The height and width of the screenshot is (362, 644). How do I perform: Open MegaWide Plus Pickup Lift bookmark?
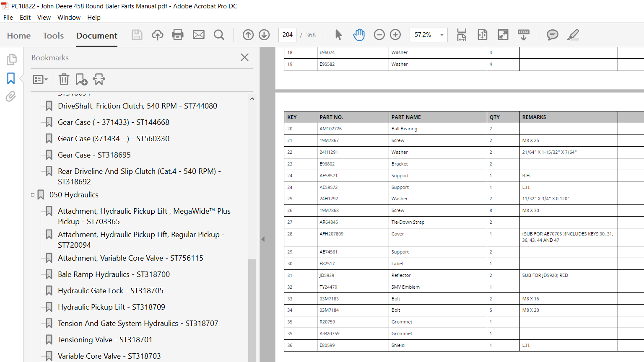144,216
